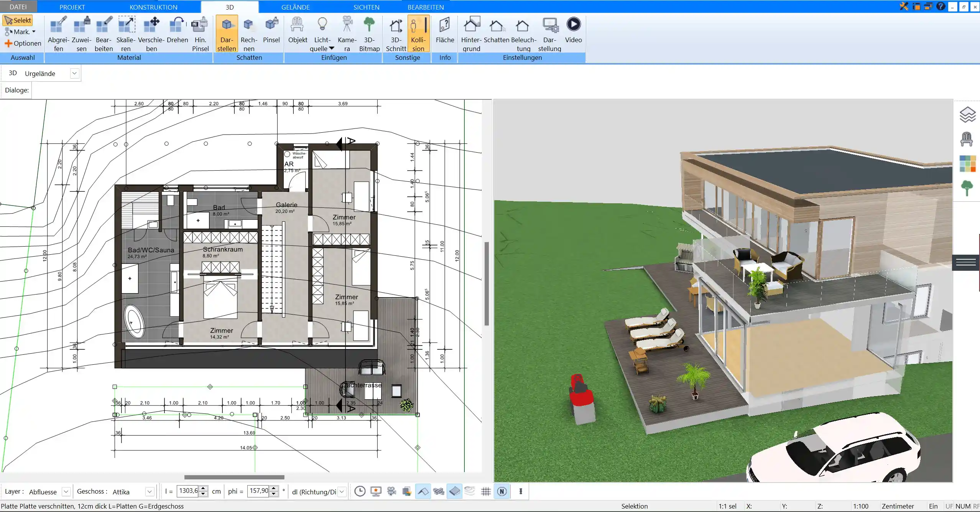Open Darstellung settings monitor icon

tap(549, 34)
